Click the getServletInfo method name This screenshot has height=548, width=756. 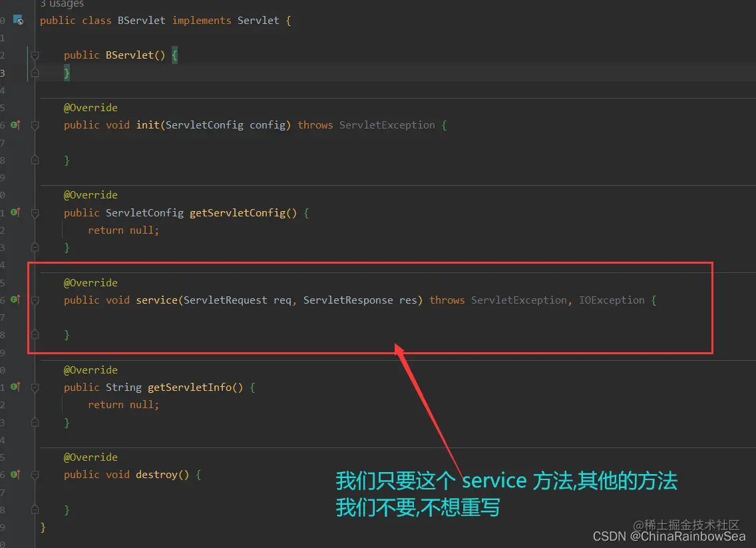(190, 388)
